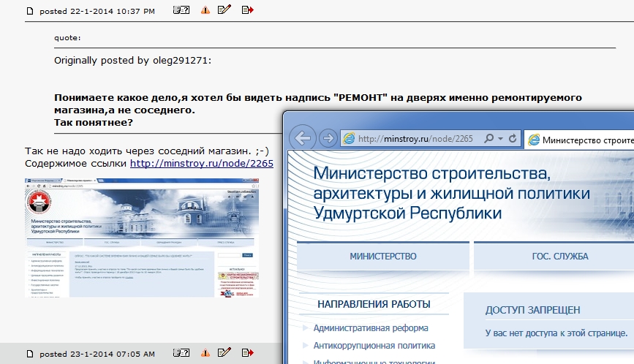Click the post page icon beside 23-1-2014 date
Screen dimensions: 634x364
click(29, 354)
